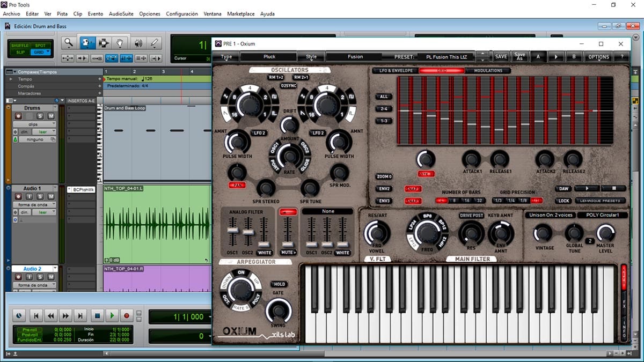The width and height of the screenshot is (644, 362).
Task: Click the DAW sync button
Action: pyautogui.click(x=563, y=189)
